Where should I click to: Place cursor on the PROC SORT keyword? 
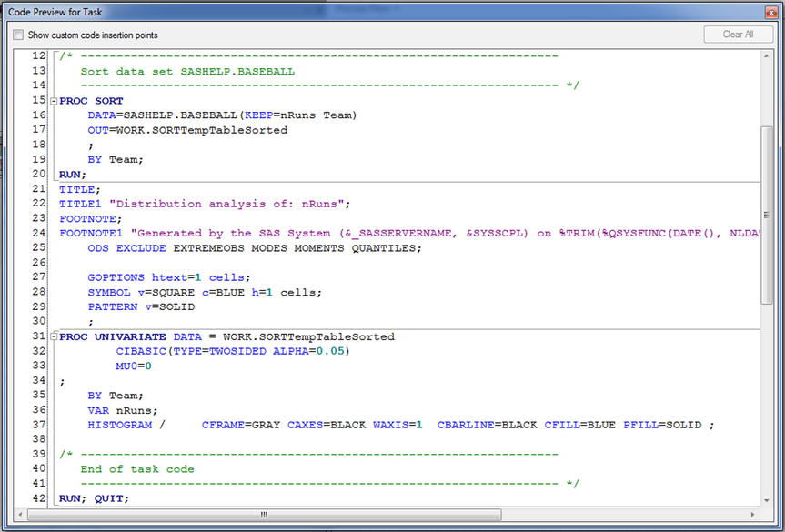[91, 100]
